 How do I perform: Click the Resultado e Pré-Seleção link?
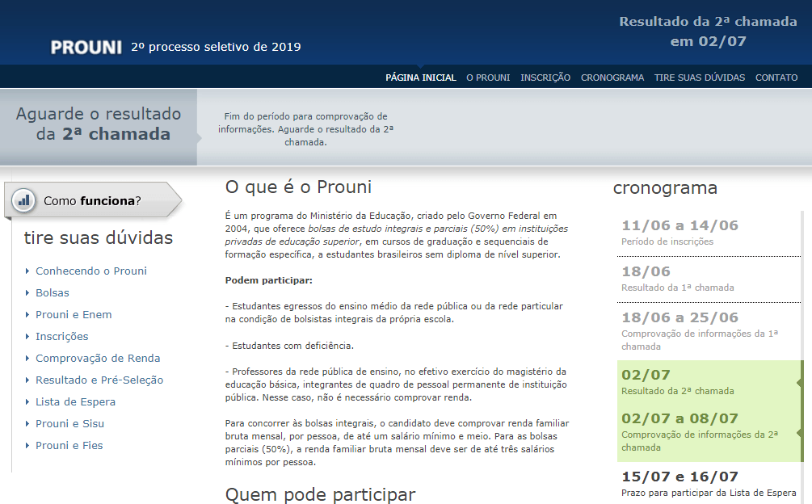(x=99, y=380)
